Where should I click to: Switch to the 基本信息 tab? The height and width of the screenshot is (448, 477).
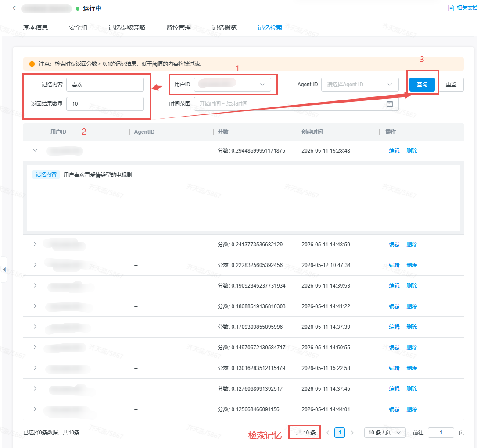36,28
